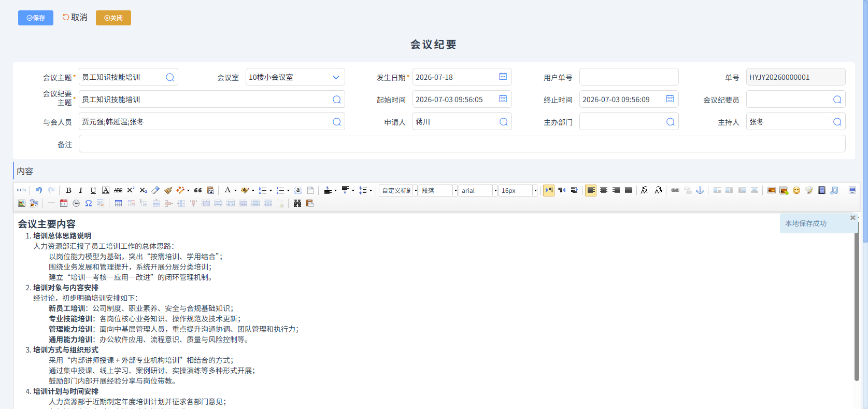Open font color picker arrow

(x=235, y=190)
